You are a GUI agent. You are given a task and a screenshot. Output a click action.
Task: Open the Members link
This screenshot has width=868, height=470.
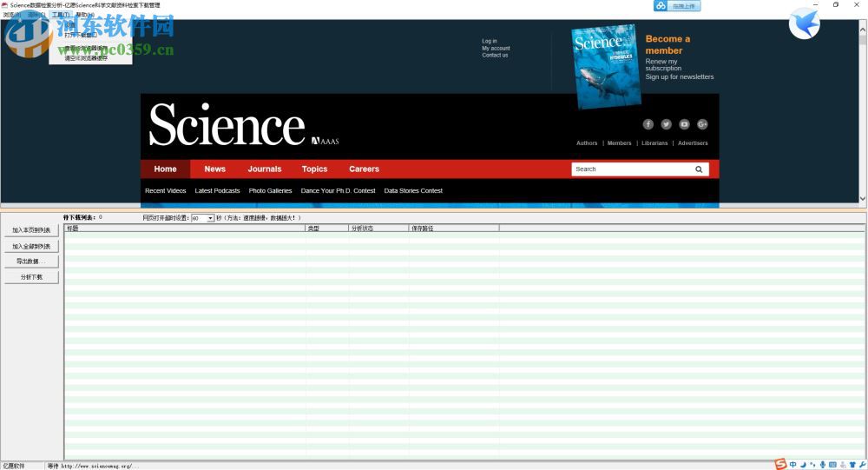click(x=619, y=143)
